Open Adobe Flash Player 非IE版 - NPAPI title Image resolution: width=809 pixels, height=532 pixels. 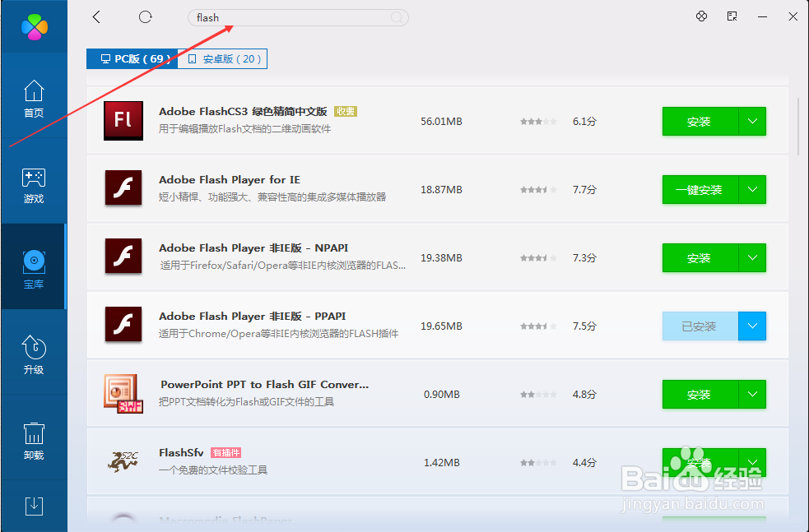(x=253, y=248)
